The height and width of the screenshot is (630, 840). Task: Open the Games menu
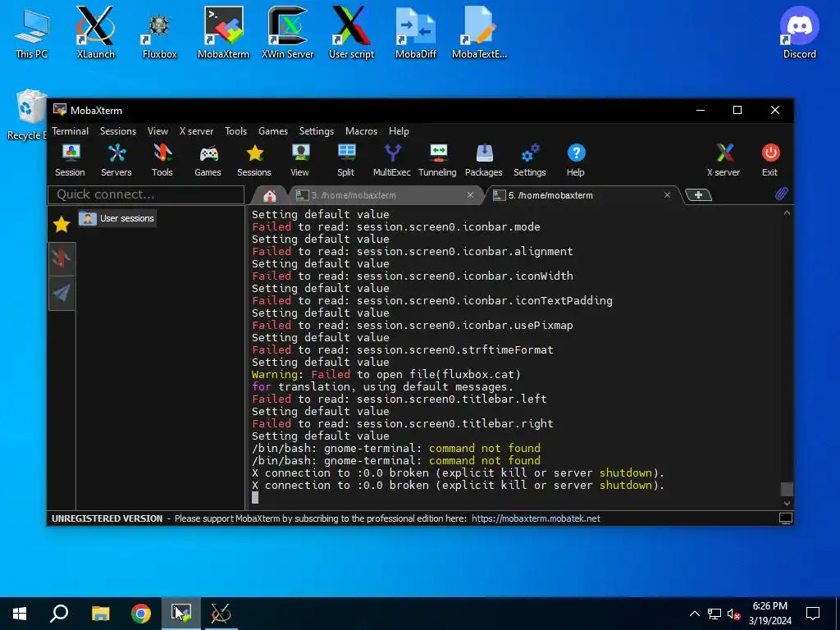coord(273,131)
